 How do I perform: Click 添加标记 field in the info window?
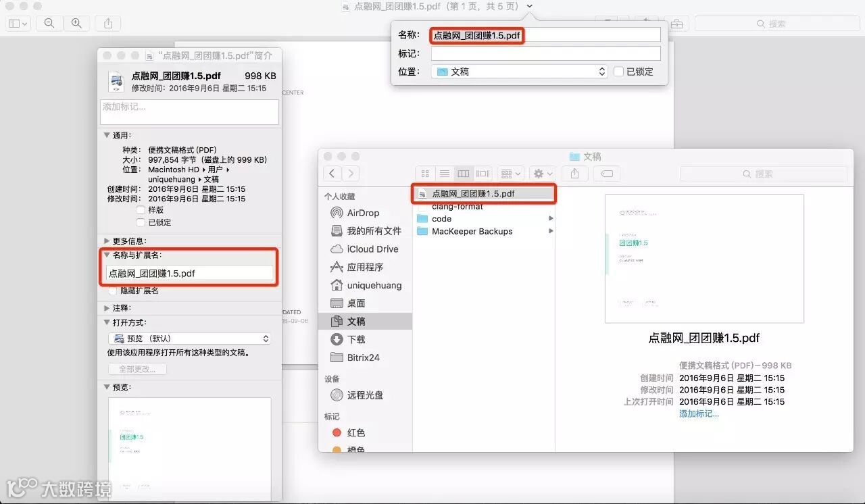point(190,112)
